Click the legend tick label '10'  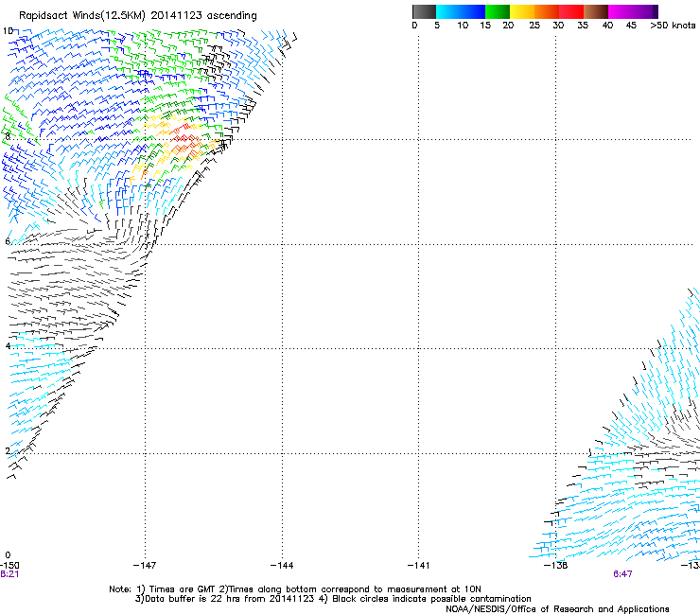463,26
